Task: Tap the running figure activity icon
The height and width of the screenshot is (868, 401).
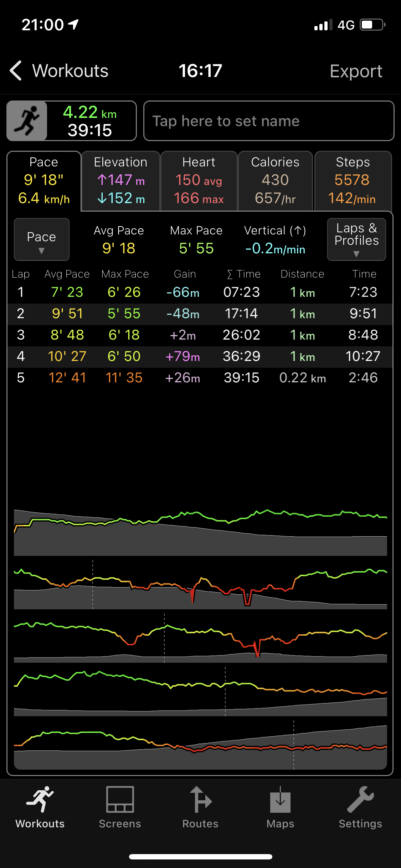Action: click(27, 121)
